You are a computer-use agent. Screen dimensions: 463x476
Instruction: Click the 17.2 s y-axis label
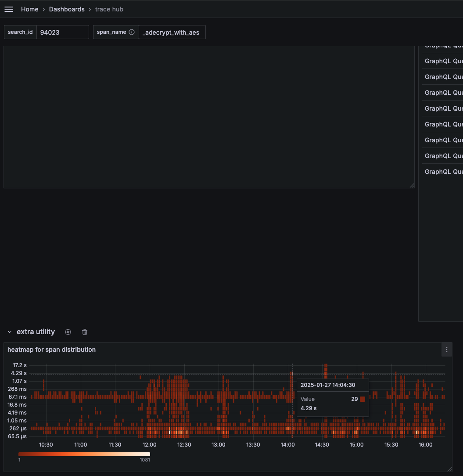pyautogui.click(x=19, y=365)
